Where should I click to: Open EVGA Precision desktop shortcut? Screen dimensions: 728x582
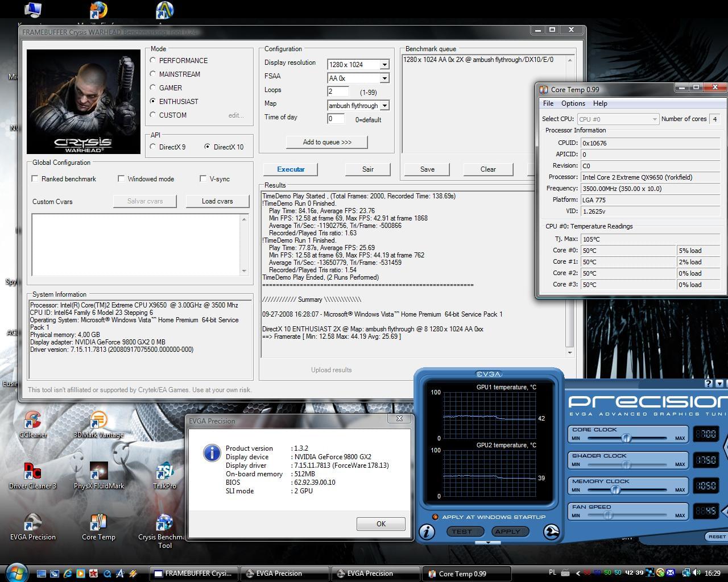(x=32, y=526)
